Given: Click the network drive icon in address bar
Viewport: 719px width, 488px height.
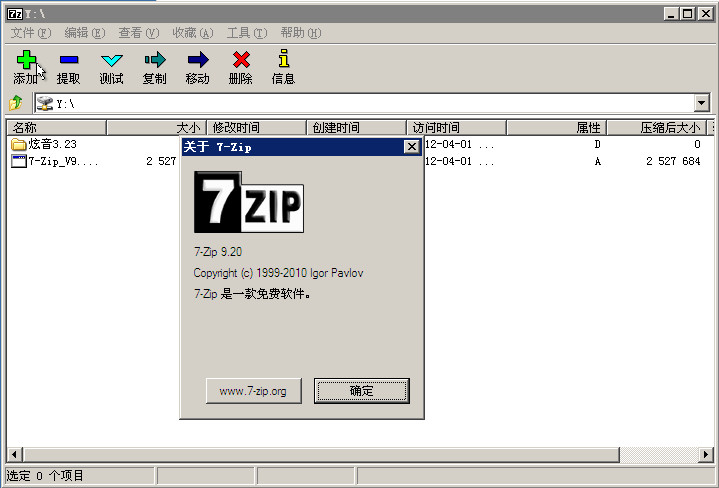Looking at the screenshot, I should click(44, 103).
